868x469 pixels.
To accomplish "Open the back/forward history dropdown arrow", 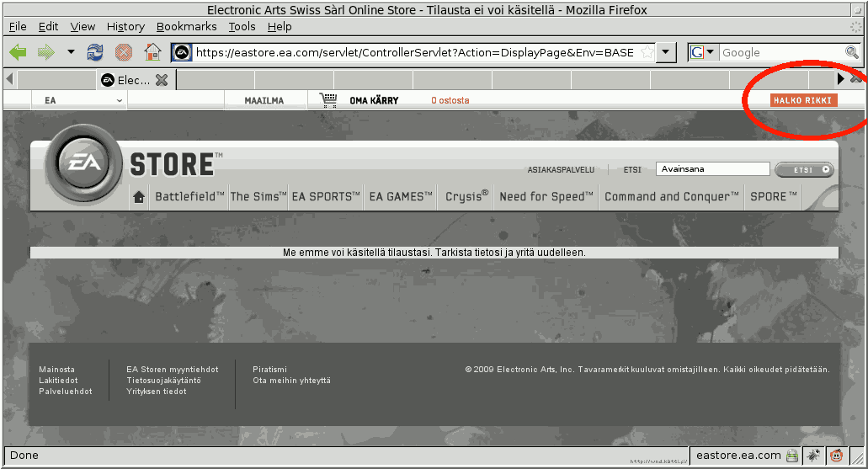I will pyautogui.click(x=71, y=52).
